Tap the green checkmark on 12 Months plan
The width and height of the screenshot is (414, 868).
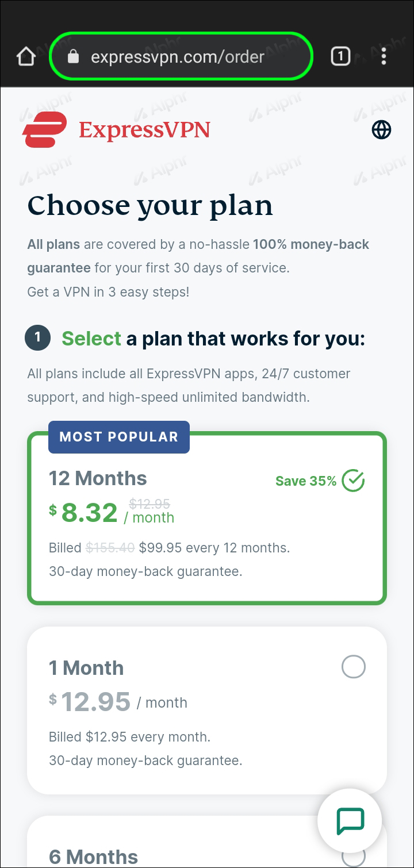pos(353,481)
